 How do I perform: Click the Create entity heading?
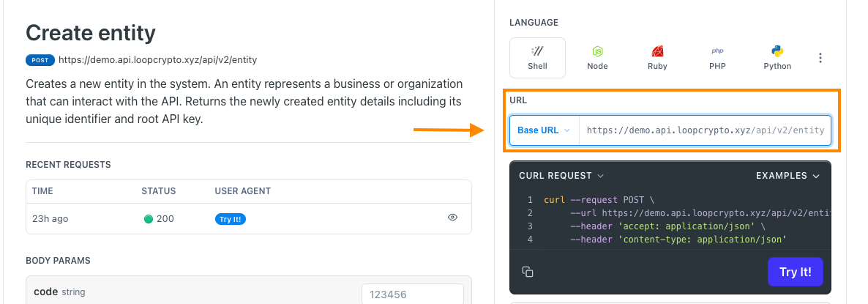pos(91,33)
